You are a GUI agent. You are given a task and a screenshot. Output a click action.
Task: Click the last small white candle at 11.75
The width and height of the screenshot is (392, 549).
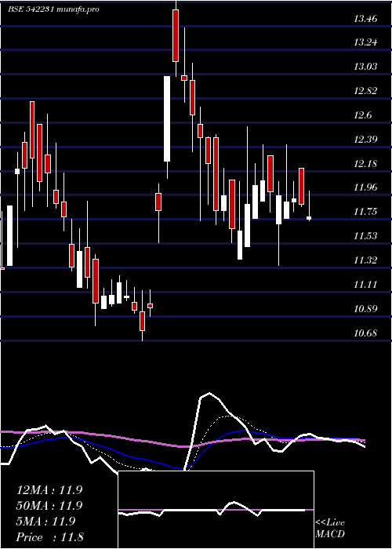pos(309,218)
